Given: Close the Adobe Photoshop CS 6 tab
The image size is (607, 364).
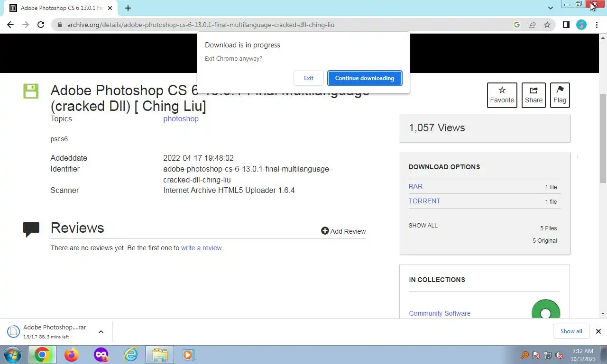Looking at the screenshot, I should click(x=110, y=8).
